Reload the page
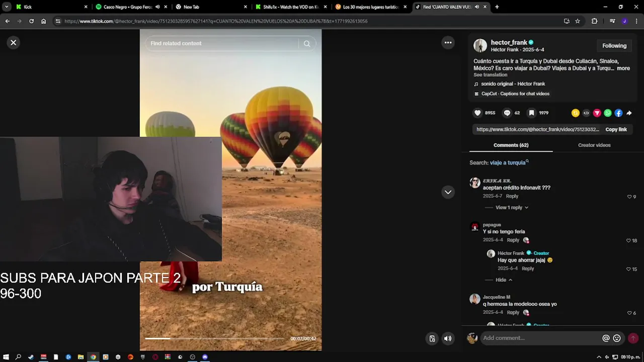Screen dimensions: 644x362 (31, 21)
